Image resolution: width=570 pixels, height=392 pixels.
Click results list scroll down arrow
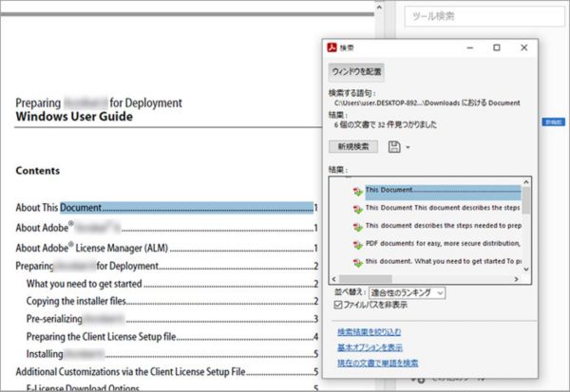526,270
